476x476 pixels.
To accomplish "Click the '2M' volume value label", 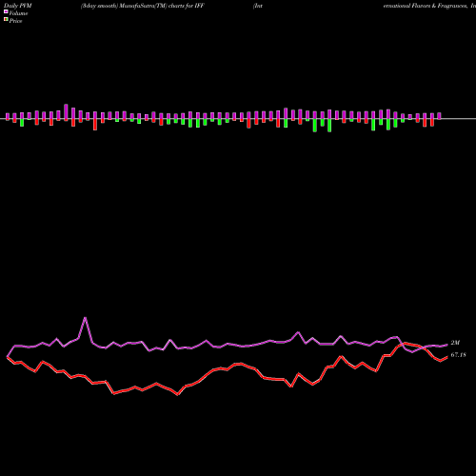I will (455, 343).
